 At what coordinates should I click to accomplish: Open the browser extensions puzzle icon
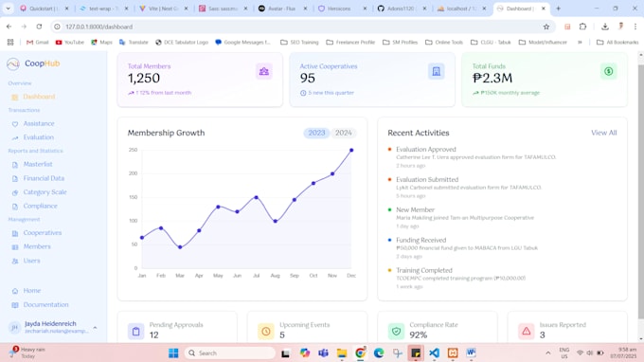(582, 27)
